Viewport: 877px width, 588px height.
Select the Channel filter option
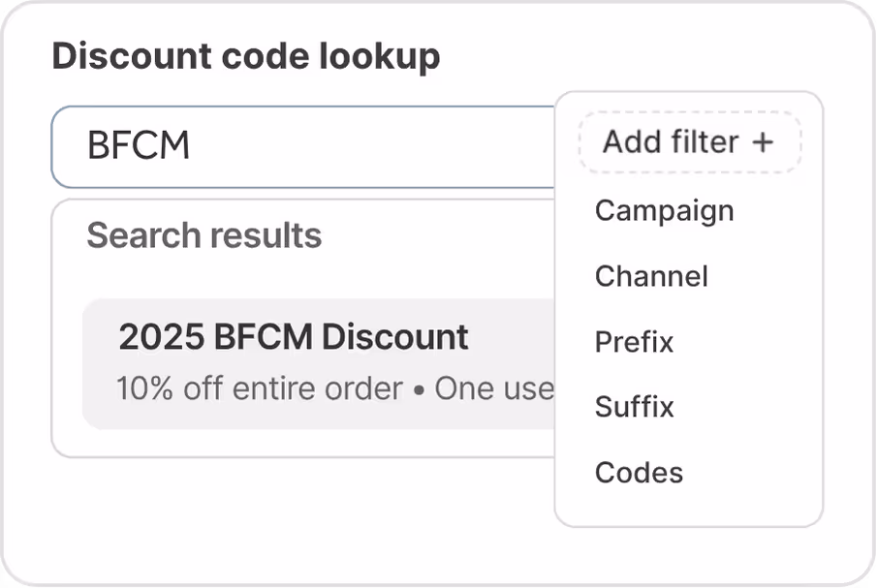coord(651,277)
